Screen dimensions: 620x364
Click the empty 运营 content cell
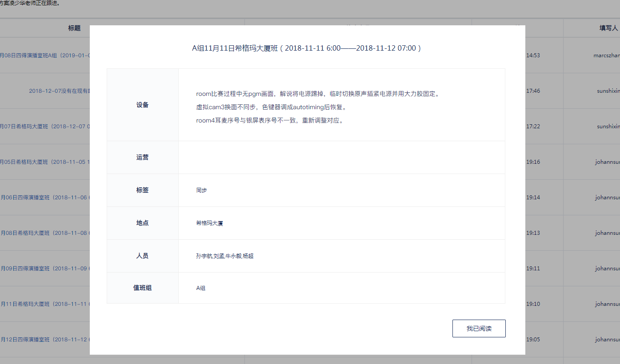click(x=341, y=158)
